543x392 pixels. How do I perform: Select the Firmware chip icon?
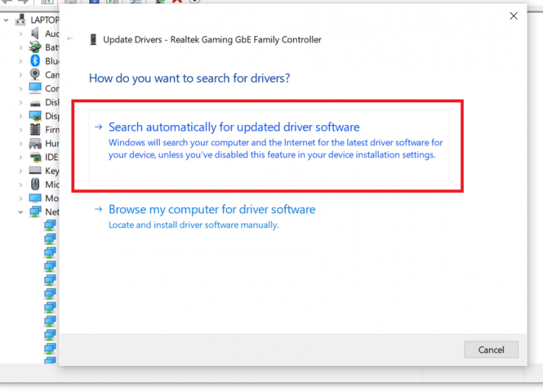pos(35,129)
